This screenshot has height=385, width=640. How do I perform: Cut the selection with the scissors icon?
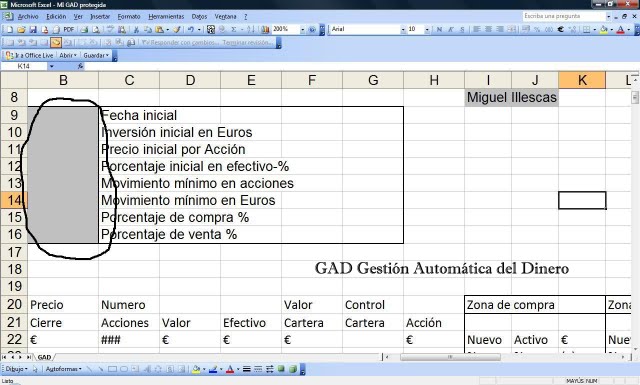click(x=136, y=29)
